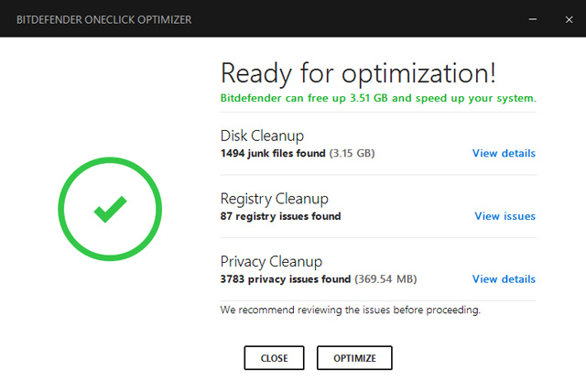586x392 pixels.
Task: Click the CLOSE button
Action: tap(274, 358)
